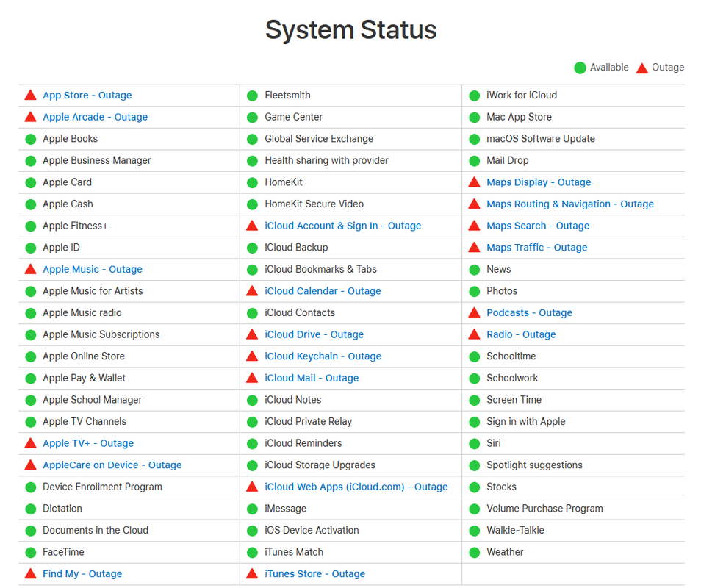Image resolution: width=701 pixels, height=588 pixels.
Task: Select the Apple Business Manager row text
Action: [x=96, y=160]
